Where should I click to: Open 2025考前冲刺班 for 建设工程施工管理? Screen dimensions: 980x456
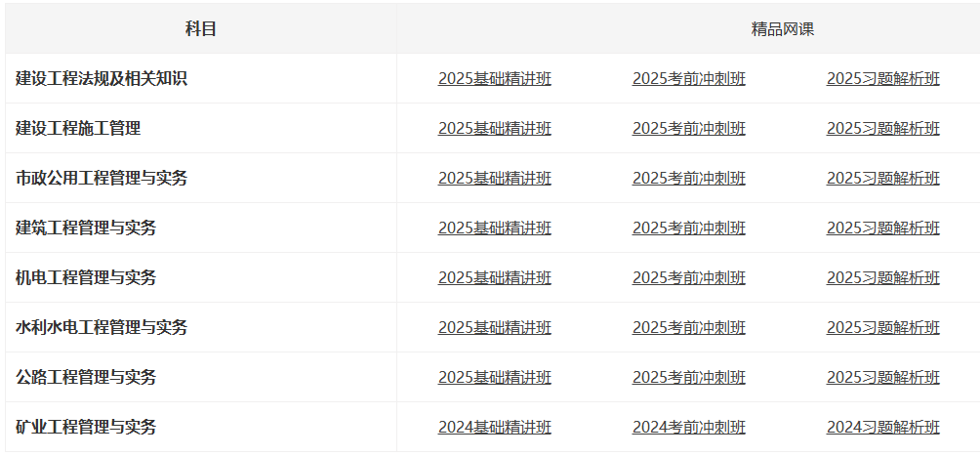(x=689, y=128)
